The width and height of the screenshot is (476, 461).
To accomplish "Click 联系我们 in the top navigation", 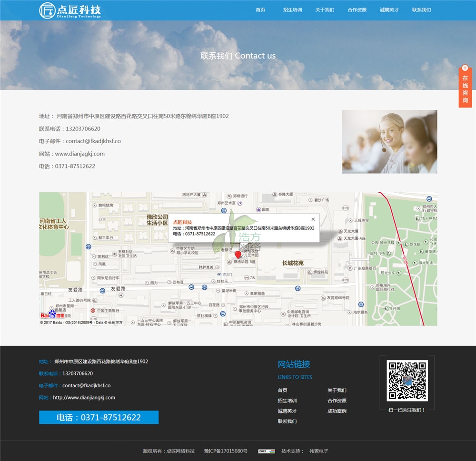I will [x=421, y=10].
